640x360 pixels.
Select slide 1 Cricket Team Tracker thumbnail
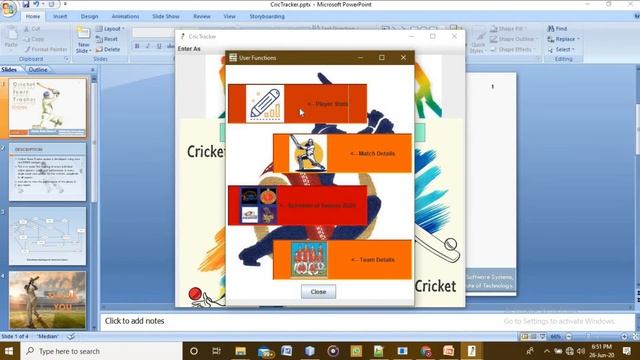coord(47,108)
